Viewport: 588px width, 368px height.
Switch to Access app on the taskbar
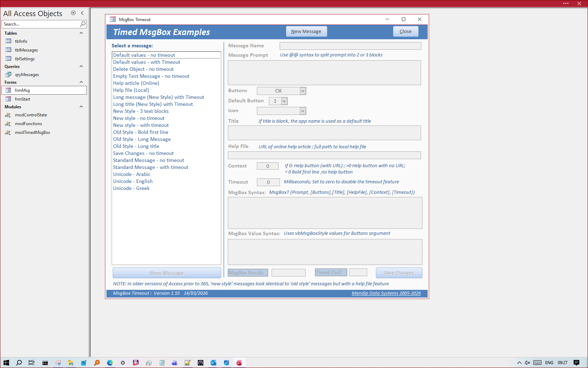(x=239, y=363)
